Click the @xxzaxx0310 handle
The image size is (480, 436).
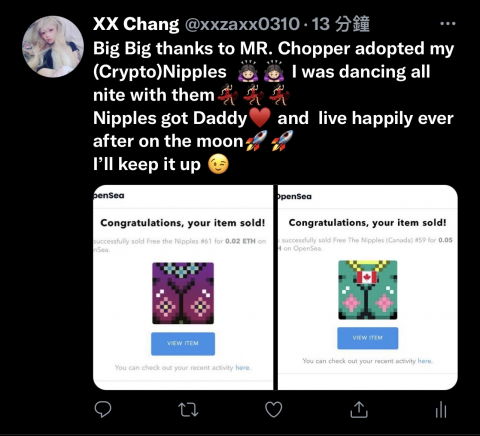(x=242, y=24)
